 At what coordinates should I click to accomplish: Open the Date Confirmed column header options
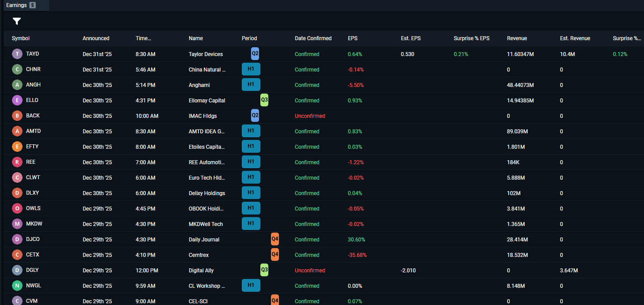pos(313,38)
